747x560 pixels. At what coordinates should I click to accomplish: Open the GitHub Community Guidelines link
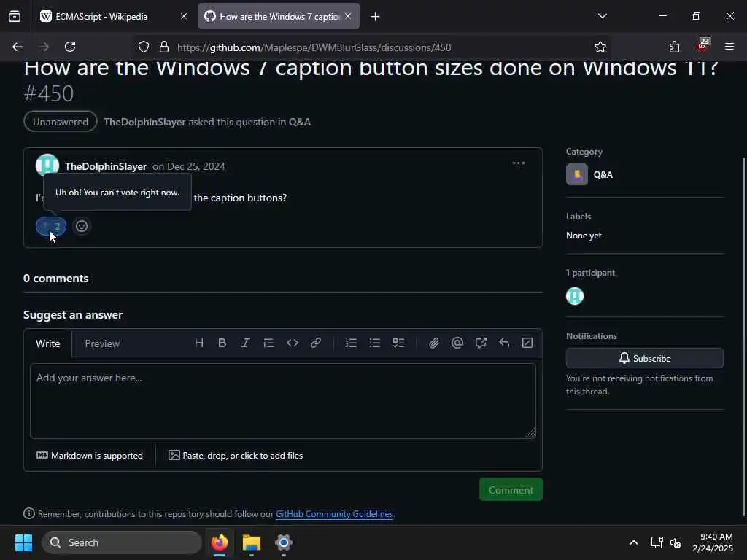coord(334,514)
